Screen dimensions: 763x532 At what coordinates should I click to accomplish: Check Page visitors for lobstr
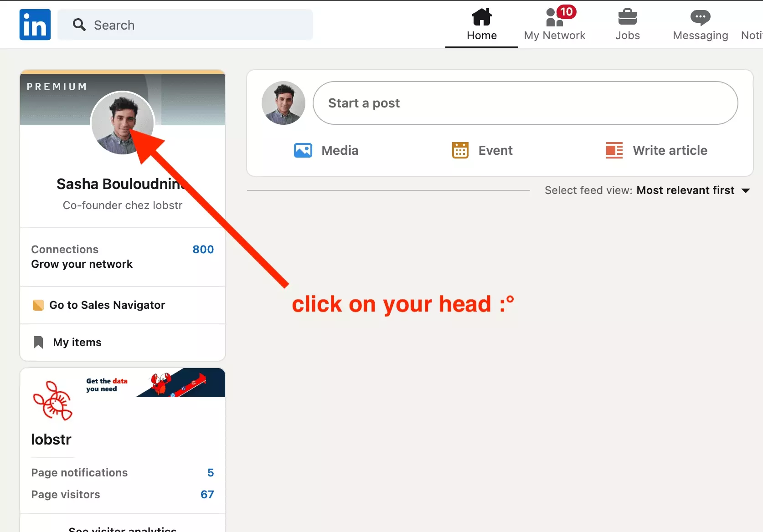click(x=207, y=495)
